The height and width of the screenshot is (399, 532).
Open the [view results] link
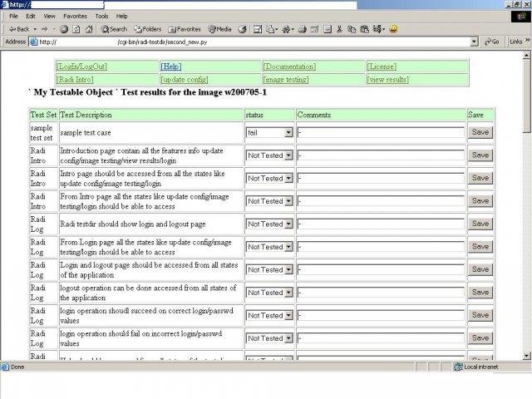click(387, 80)
